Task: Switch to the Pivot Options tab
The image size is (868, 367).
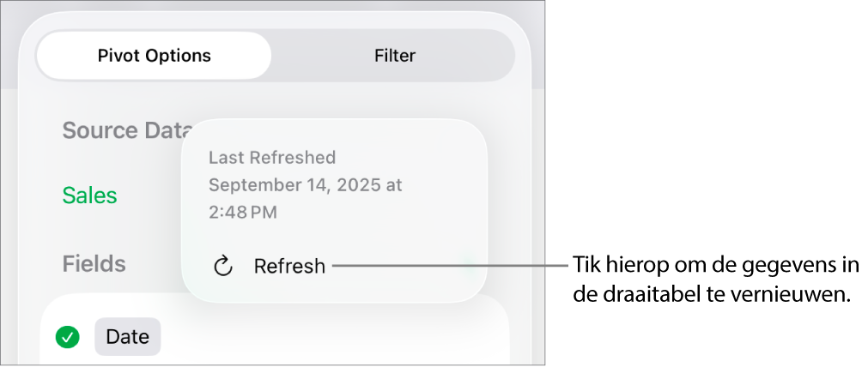Action: pyautogui.click(x=155, y=56)
